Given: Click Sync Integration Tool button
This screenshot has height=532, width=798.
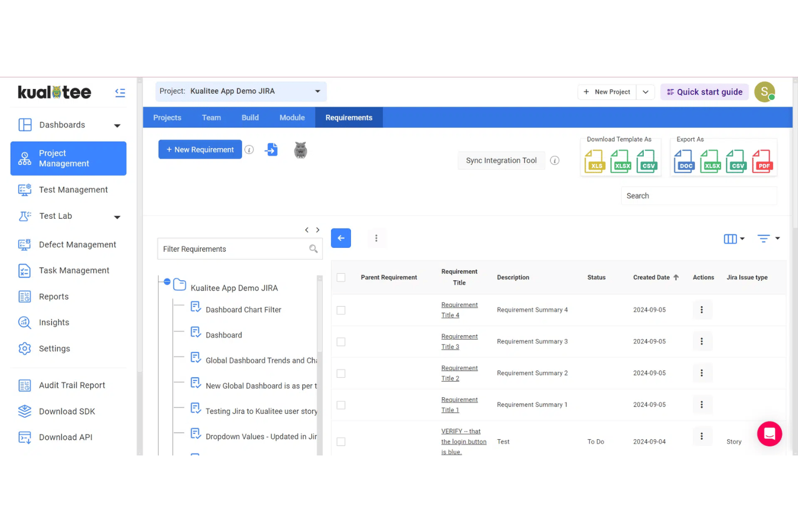Looking at the screenshot, I should [501, 161].
